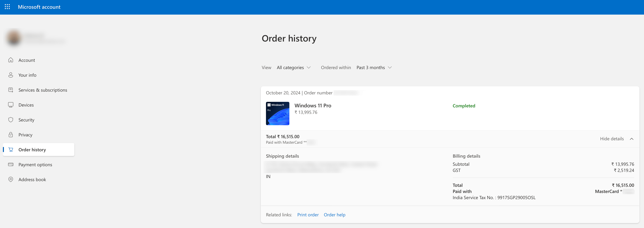Image resolution: width=644 pixels, height=228 pixels.
Task: Collapse order with Hide details
Action: point(612,139)
